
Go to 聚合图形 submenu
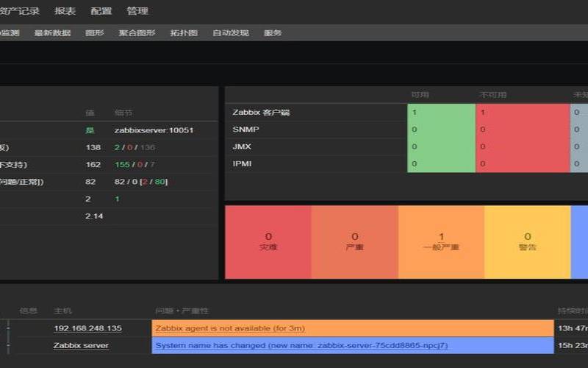click(x=137, y=33)
